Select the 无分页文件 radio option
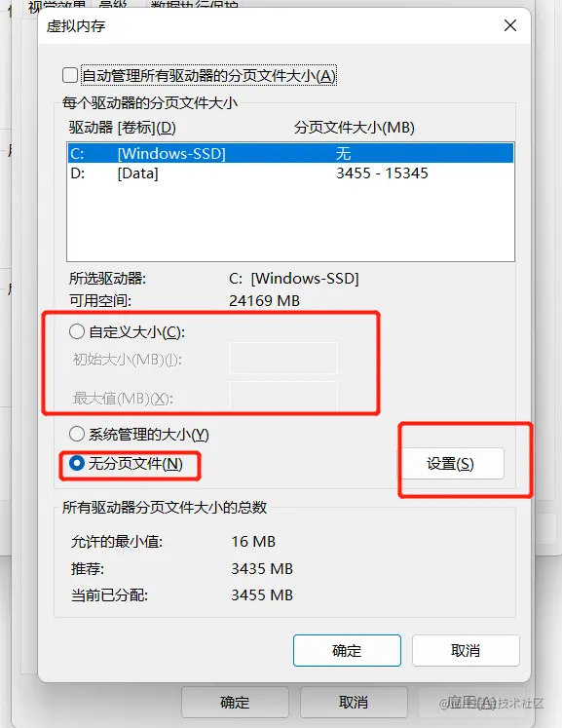562x728 pixels. [x=77, y=463]
